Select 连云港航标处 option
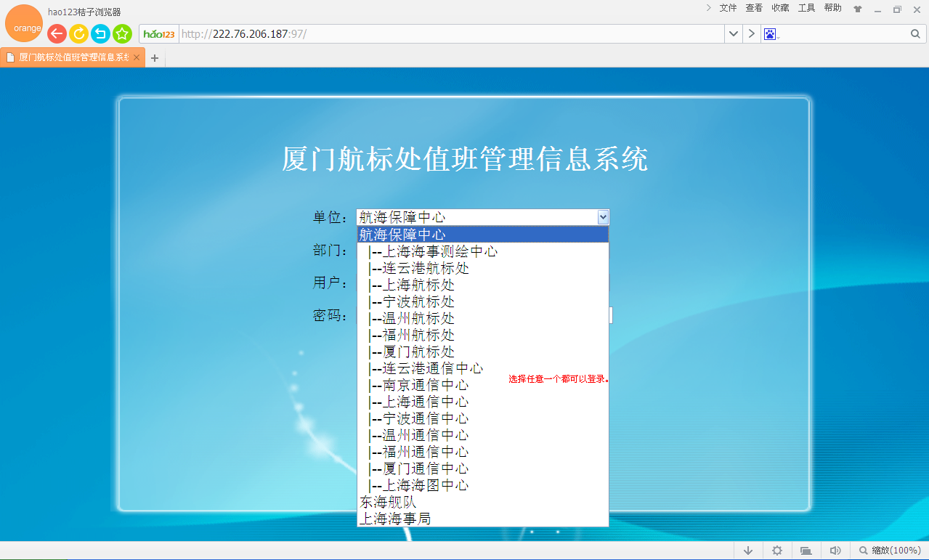 (482, 268)
